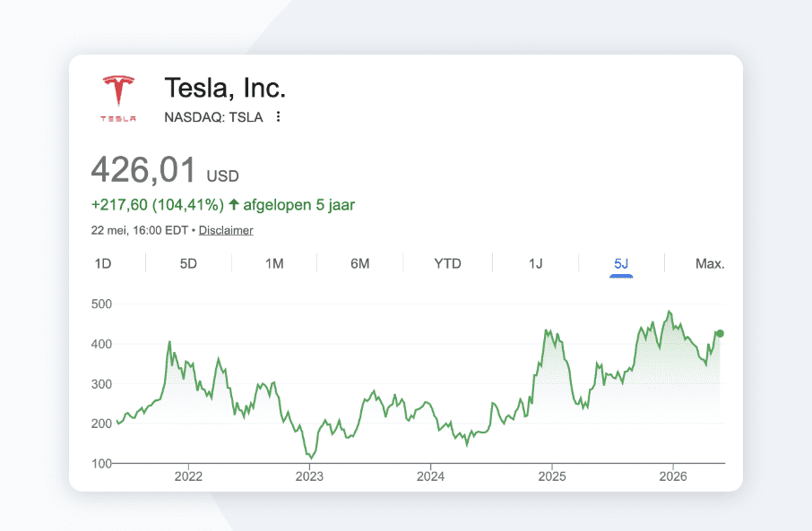Show the 1J chart range
The image size is (812, 531).
pos(535,263)
